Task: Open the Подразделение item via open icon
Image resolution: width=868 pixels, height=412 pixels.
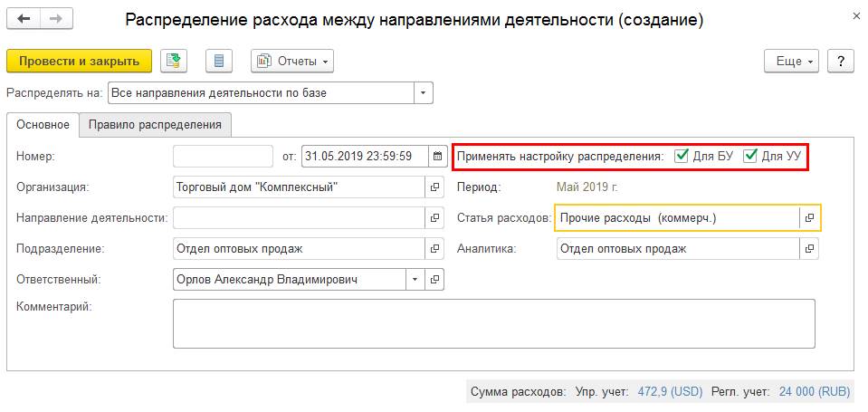Action: 434,249
